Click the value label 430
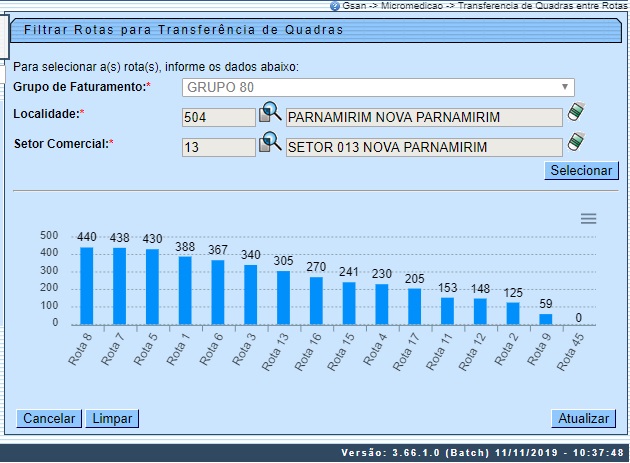Image resolution: width=630 pixels, height=463 pixels. [x=152, y=239]
